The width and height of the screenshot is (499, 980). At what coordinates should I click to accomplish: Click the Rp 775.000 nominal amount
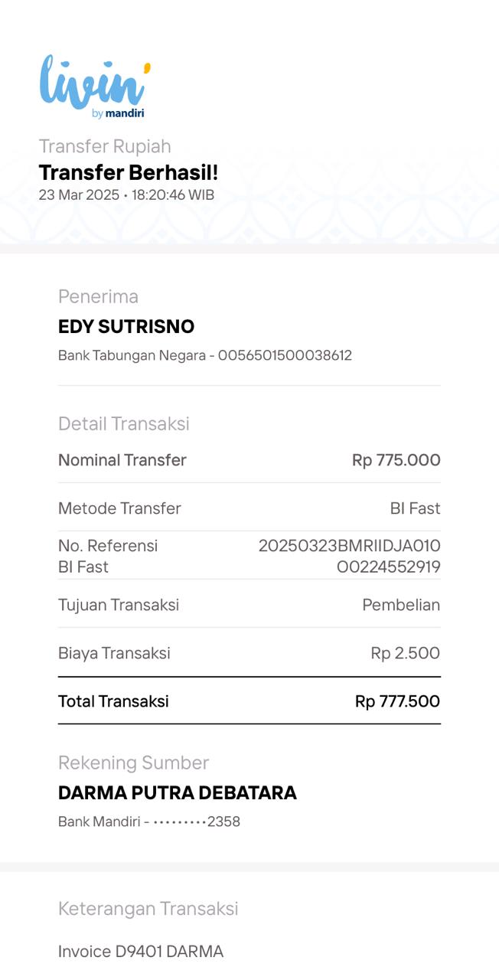pyautogui.click(x=396, y=460)
